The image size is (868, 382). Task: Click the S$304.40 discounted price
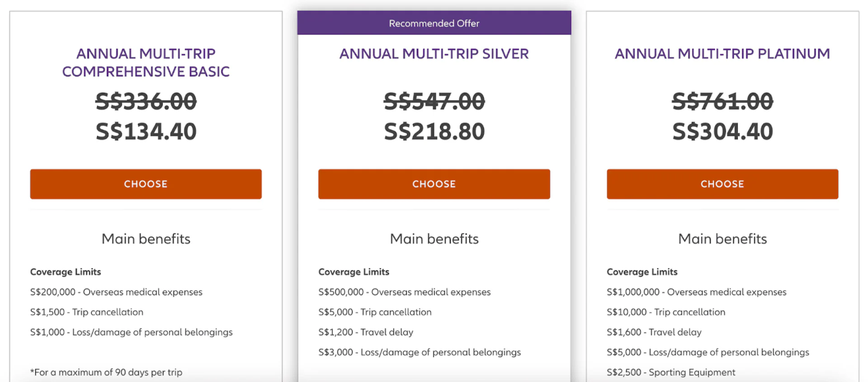click(722, 131)
